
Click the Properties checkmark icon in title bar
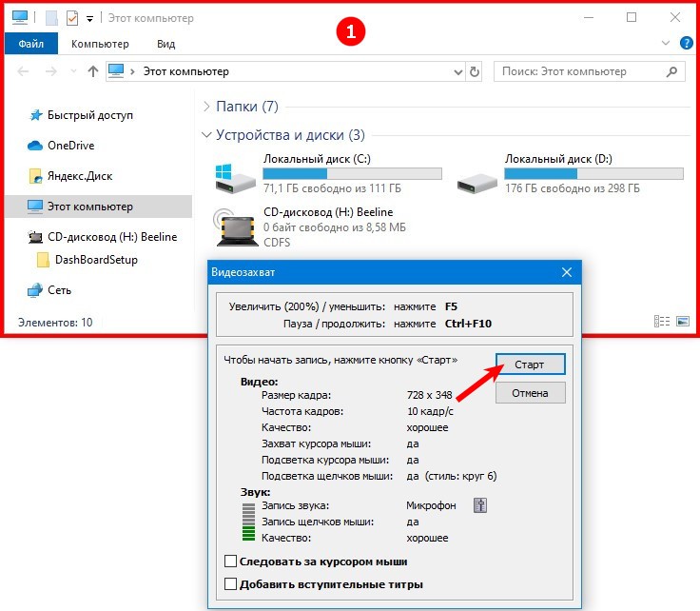point(72,18)
